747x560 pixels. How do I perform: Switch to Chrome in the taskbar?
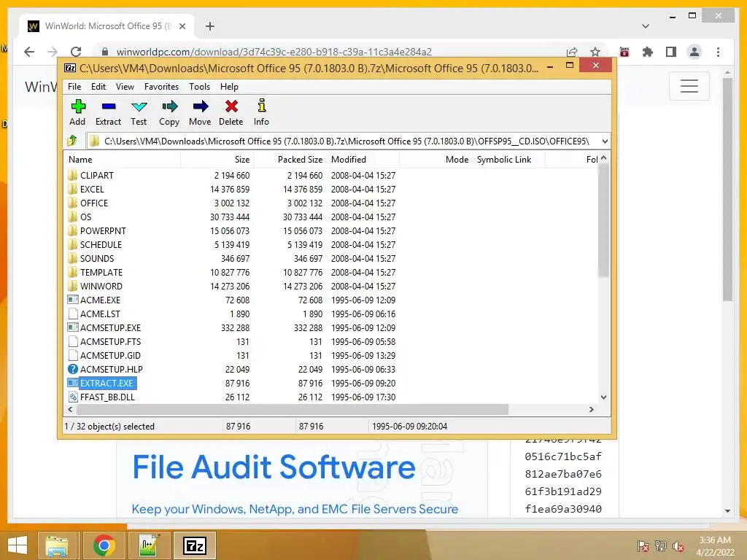point(104,545)
